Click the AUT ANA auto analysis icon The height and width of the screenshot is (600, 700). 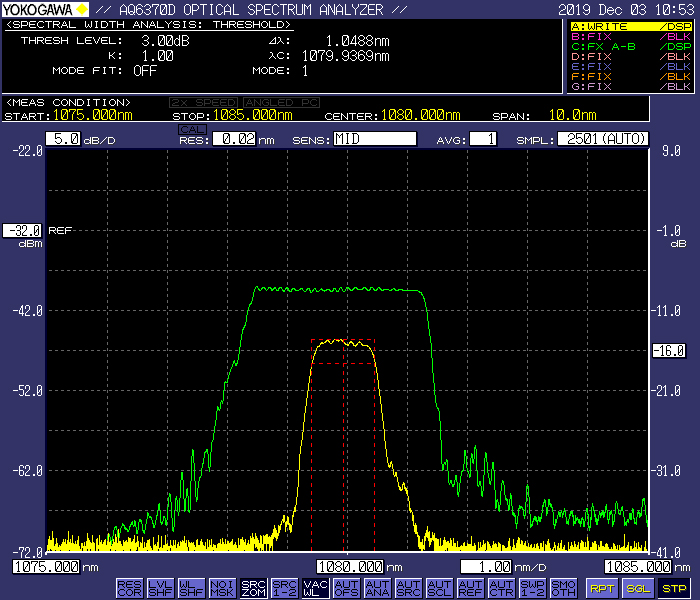click(377, 588)
